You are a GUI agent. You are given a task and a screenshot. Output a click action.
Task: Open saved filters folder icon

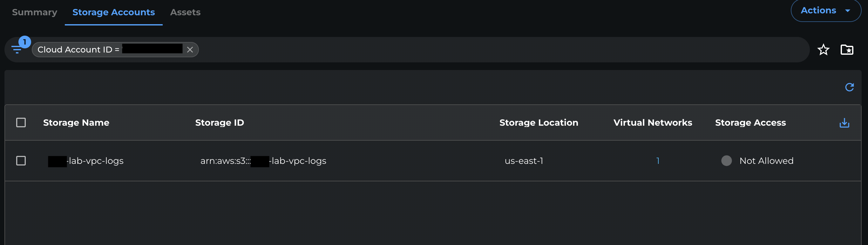[847, 49]
